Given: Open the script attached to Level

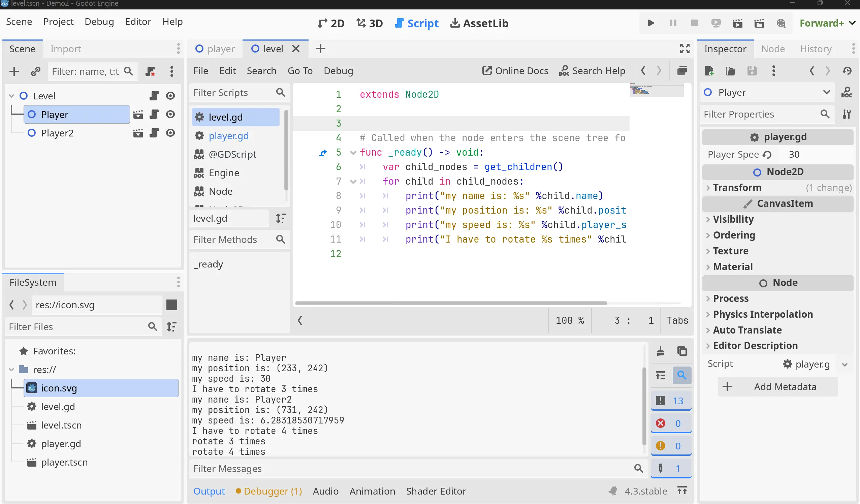Looking at the screenshot, I should tap(154, 96).
